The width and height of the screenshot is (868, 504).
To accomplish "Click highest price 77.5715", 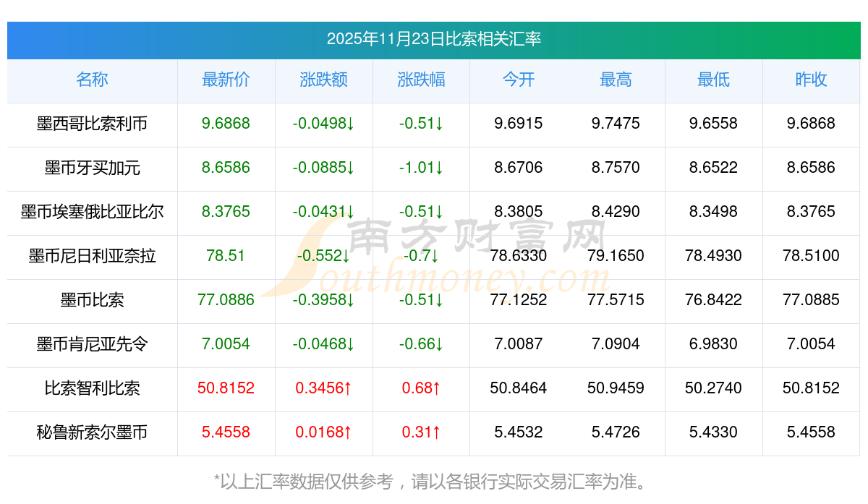I will point(616,300).
